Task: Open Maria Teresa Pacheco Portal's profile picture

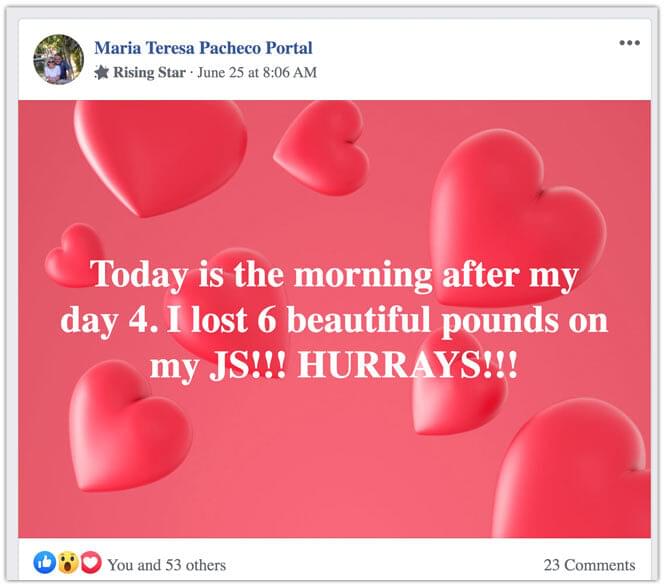Action: point(59,59)
